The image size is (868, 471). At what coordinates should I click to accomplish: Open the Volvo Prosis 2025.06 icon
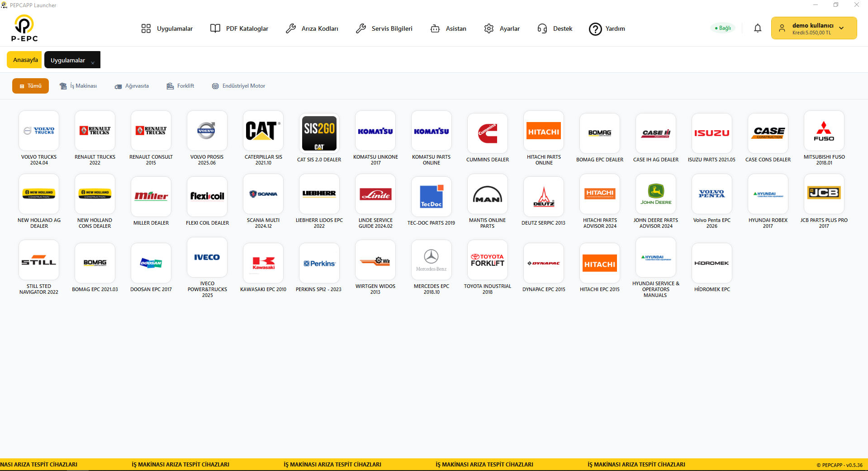click(x=207, y=131)
